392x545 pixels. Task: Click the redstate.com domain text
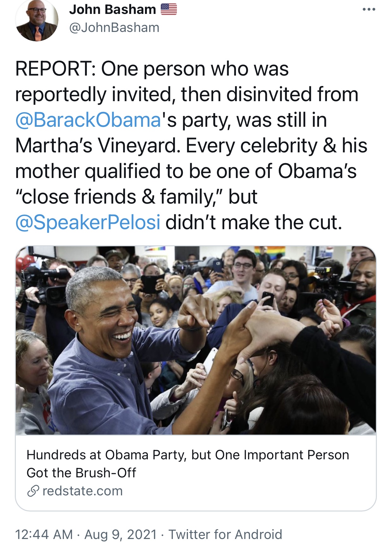pos(82,491)
